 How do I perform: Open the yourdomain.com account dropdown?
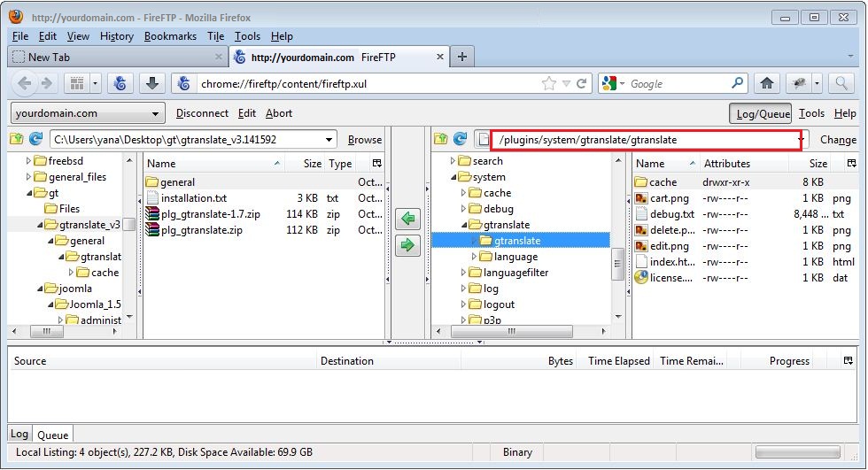[x=88, y=113]
